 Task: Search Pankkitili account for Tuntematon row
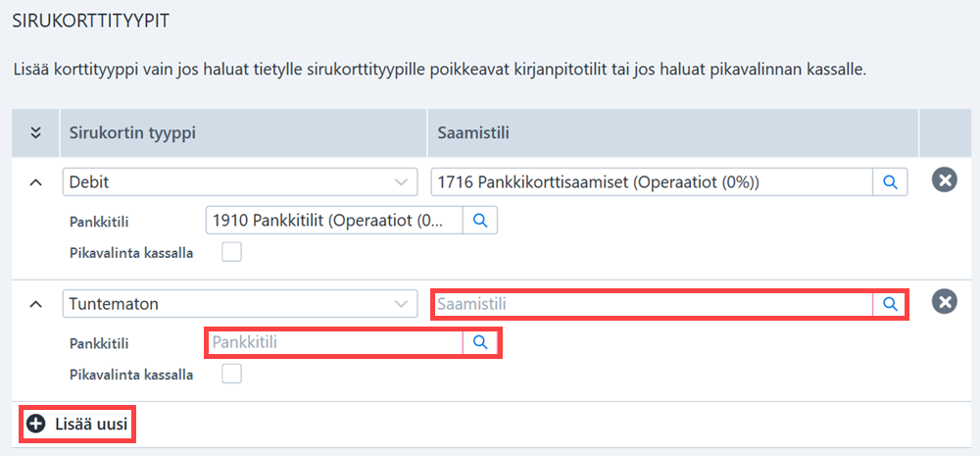click(479, 342)
